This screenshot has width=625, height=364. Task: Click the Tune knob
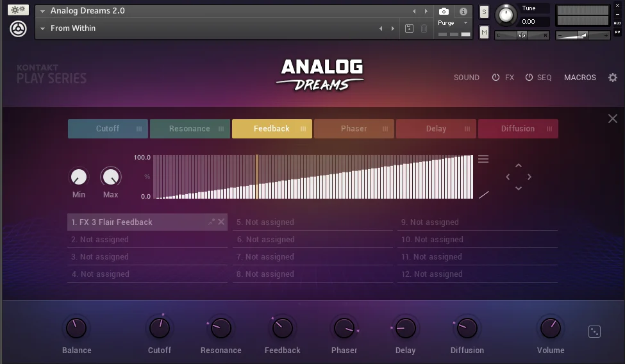[506, 15]
